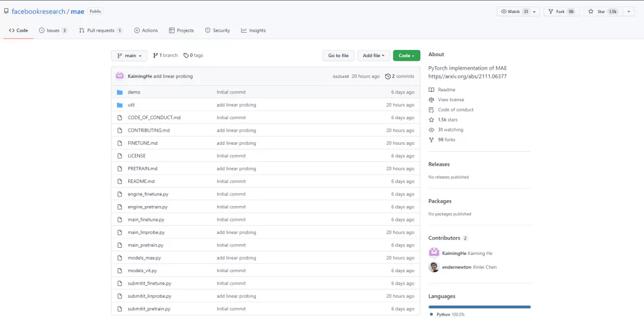The width and height of the screenshot is (644, 318).
Task: Click the book icon beside Readme
Action: pos(431,90)
